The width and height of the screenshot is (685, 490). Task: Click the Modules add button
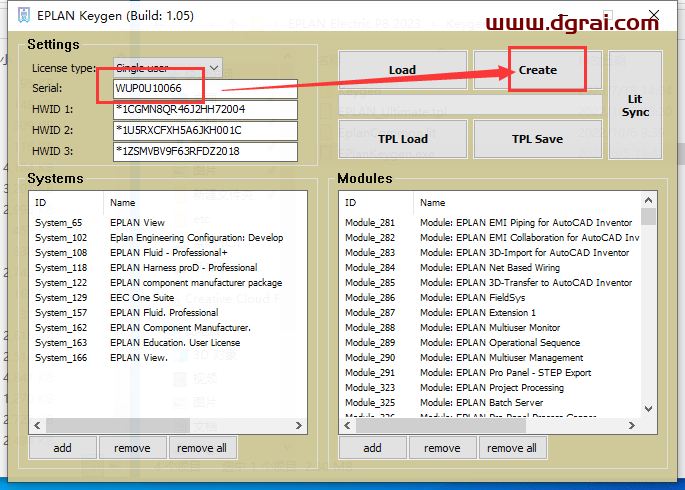pos(373,448)
